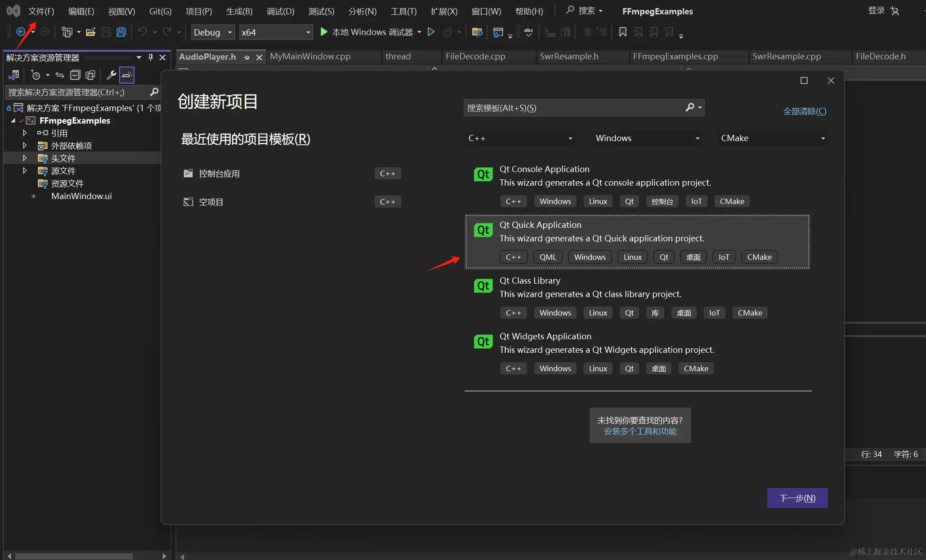The width and height of the screenshot is (926, 560).
Task: Click the collapse all icon in Solution Explorer
Action: click(75, 75)
